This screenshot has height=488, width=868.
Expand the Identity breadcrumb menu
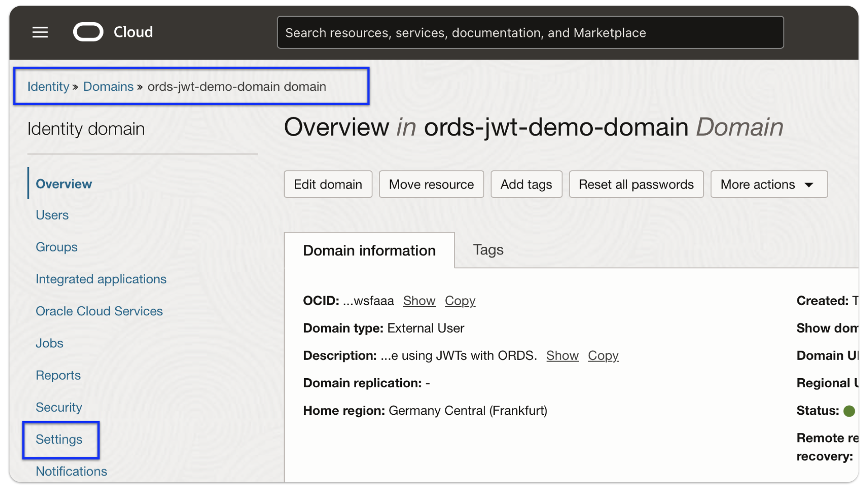point(47,86)
